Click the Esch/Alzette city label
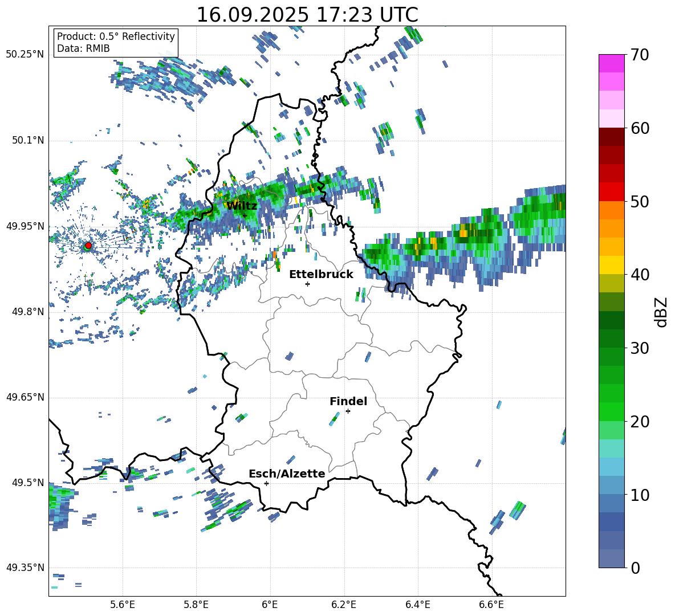 click(x=287, y=474)
